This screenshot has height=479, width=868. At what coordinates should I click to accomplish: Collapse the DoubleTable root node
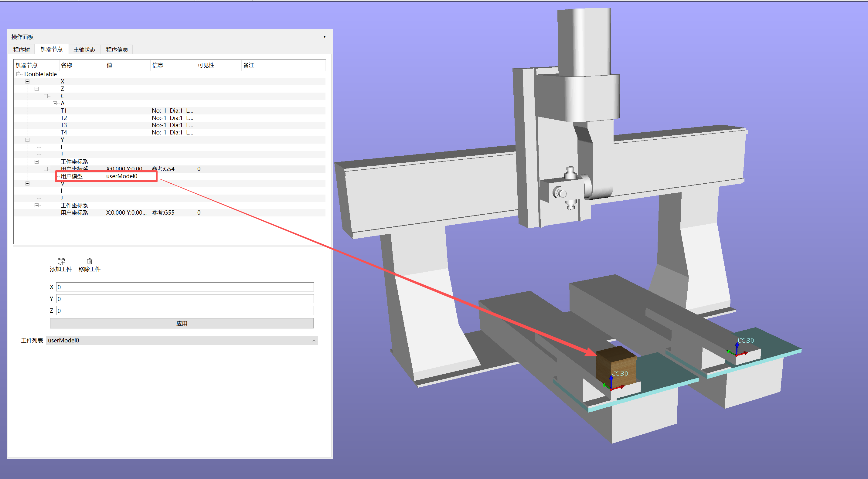(19, 74)
